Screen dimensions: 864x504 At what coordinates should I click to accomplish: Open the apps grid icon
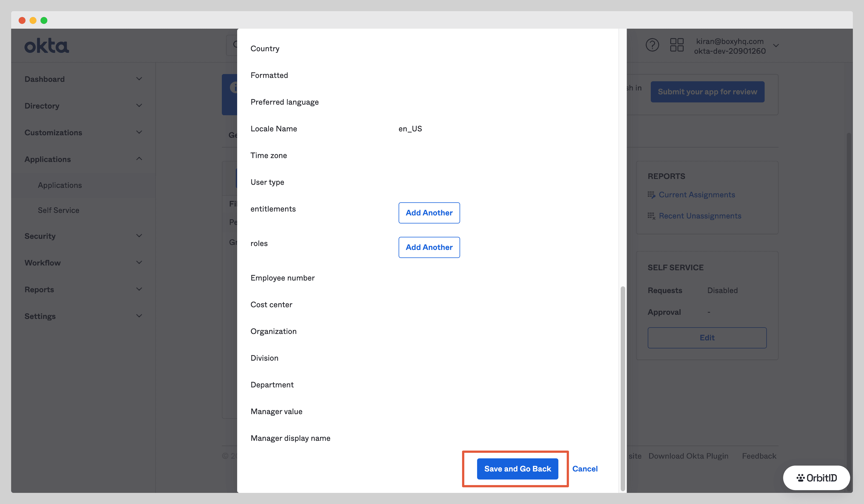pyautogui.click(x=677, y=45)
